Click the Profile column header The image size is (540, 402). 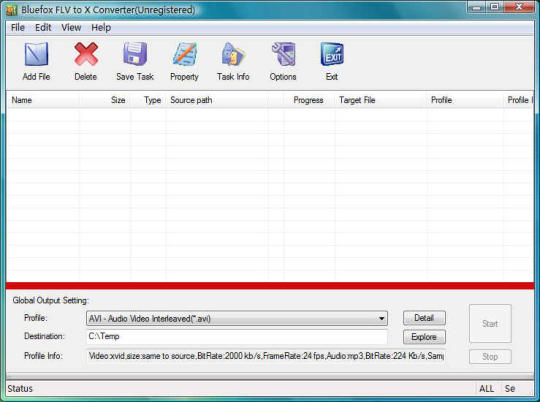pos(465,100)
